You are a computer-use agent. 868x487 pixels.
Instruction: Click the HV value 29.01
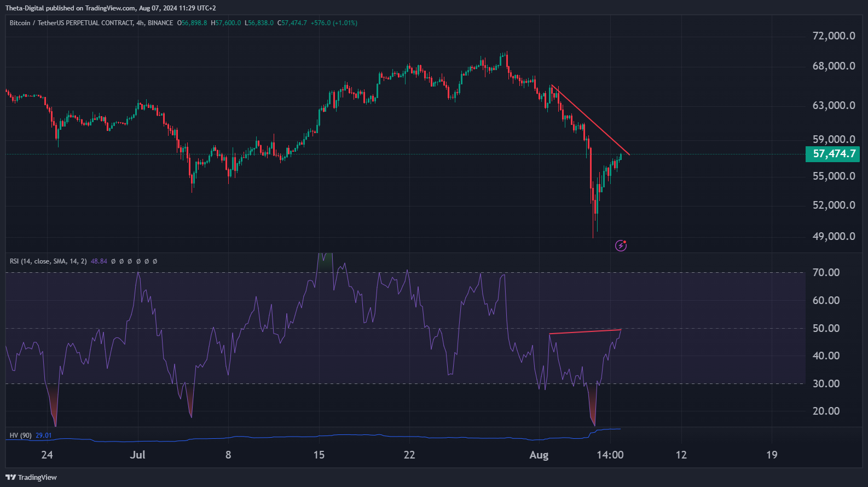click(44, 436)
